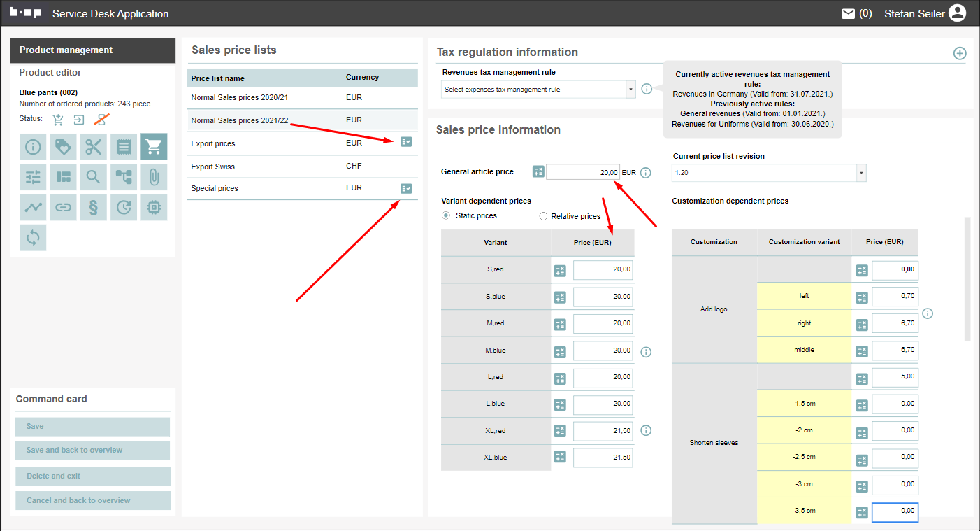Click the calculator icon beside General article price
This screenshot has height=531, width=980.
click(538, 172)
